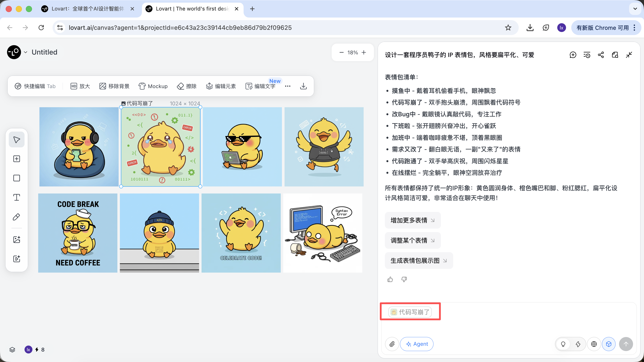Zoom in canvas with plus button
This screenshot has width=644, height=362.
(x=364, y=52)
